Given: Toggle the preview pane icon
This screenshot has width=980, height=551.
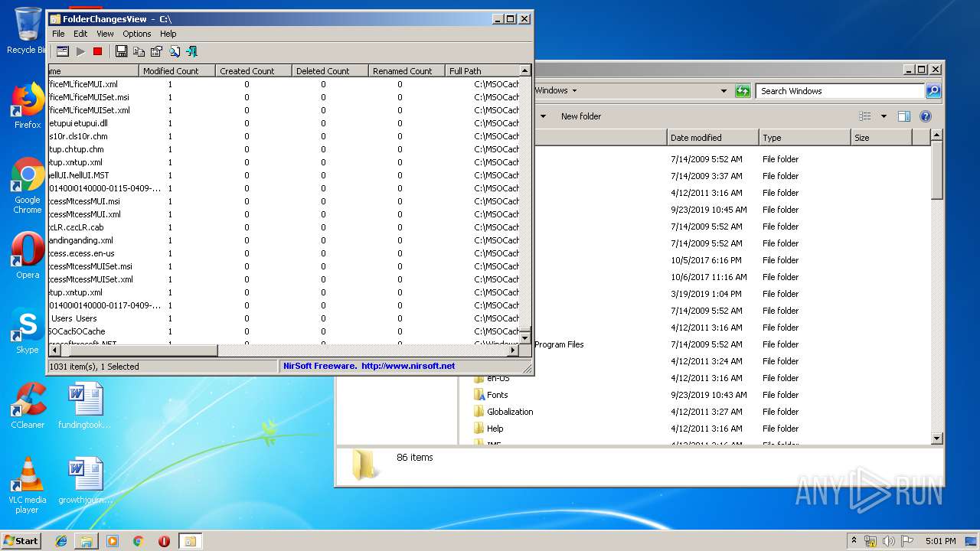Looking at the screenshot, I should click(903, 116).
